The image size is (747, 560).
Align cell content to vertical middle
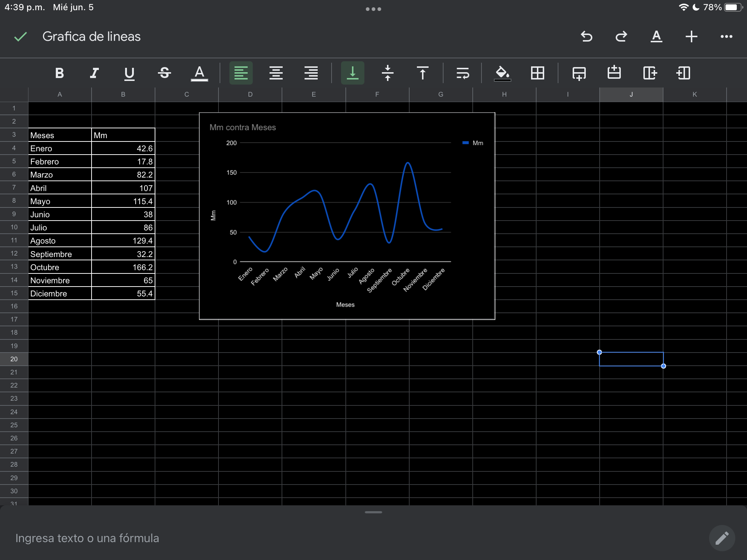pyautogui.click(x=387, y=73)
